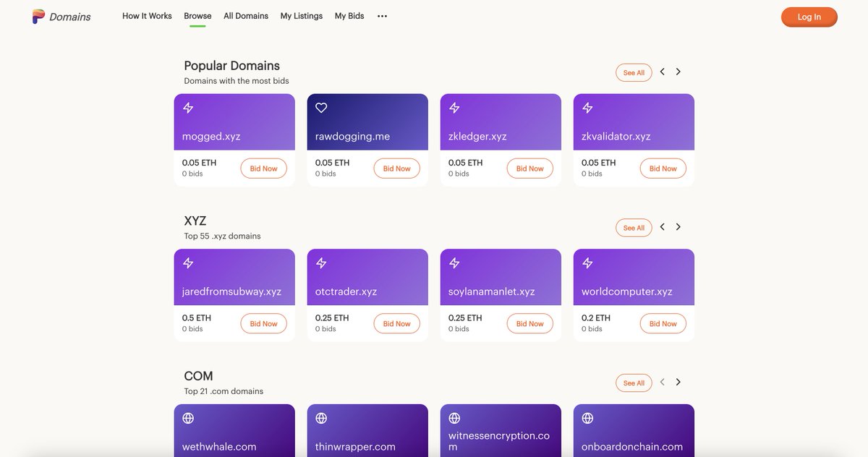Open the onboardonchain.com domain name

coord(632,446)
